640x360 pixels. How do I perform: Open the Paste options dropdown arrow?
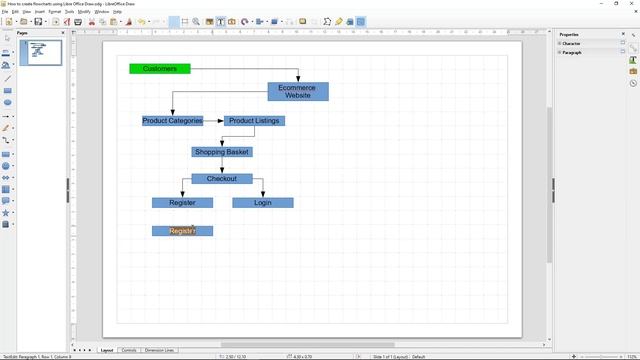coord(121,22)
